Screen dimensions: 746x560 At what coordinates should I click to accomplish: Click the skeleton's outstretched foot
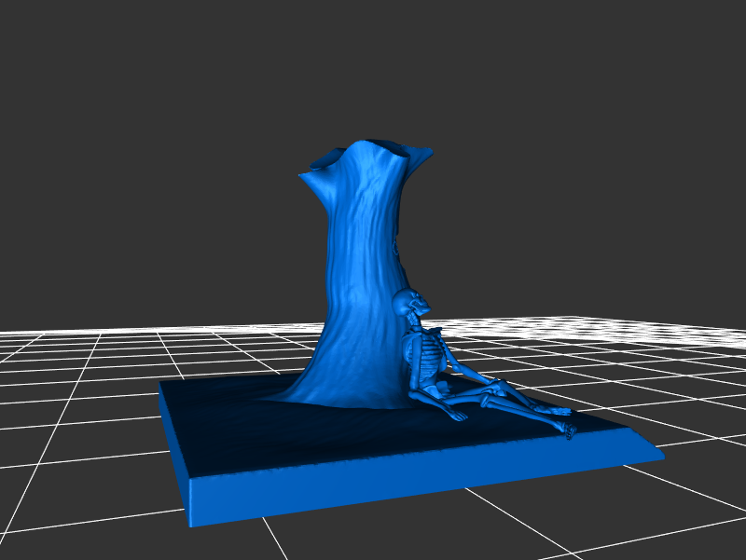tap(570, 428)
